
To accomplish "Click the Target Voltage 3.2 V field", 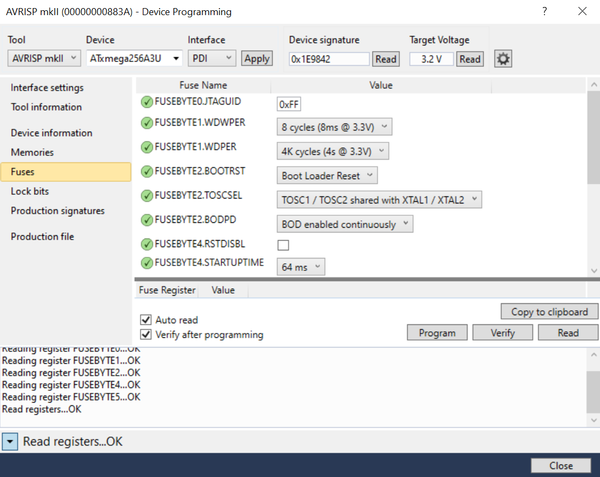I will 431,59.
